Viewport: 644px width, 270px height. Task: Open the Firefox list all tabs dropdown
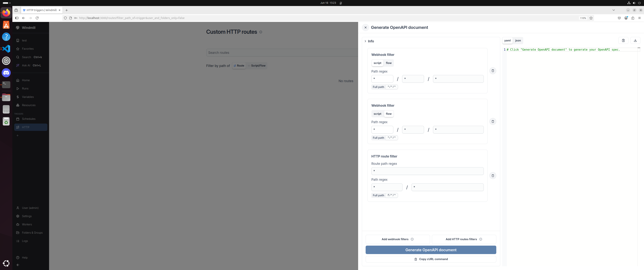pos(613,10)
